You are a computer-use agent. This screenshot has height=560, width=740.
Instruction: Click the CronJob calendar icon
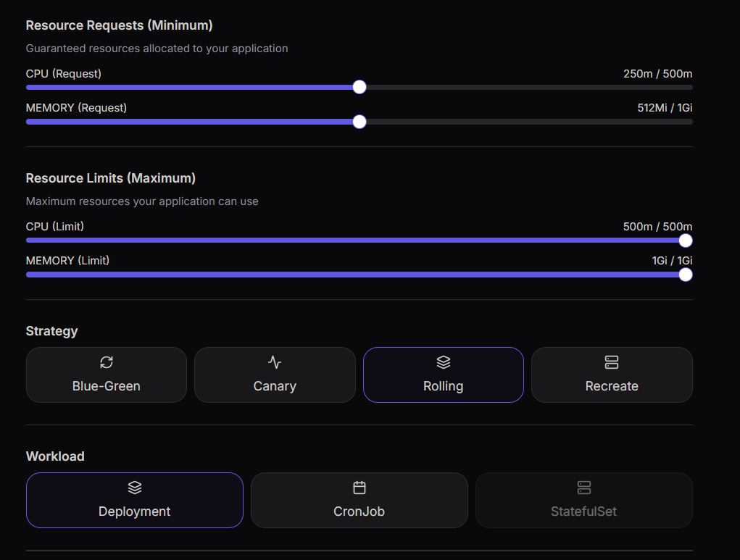[359, 488]
